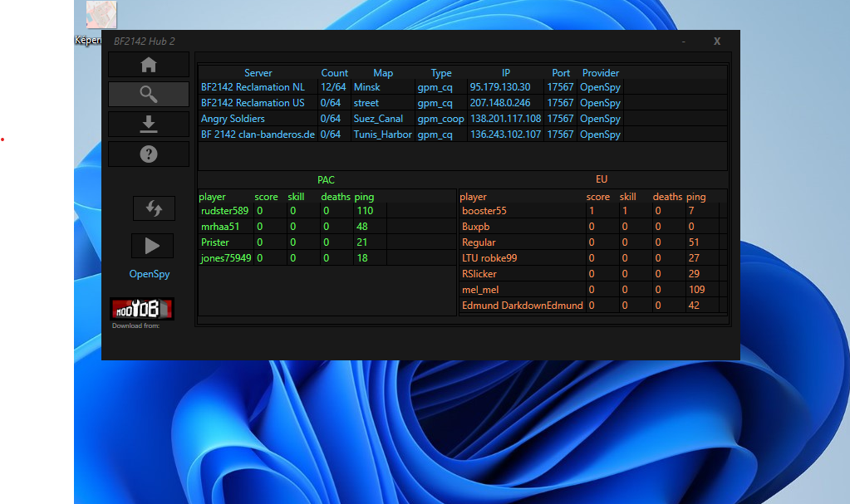Image resolution: width=850 pixels, height=504 pixels.
Task: Click the 12/64 player count cell
Action: (x=333, y=86)
